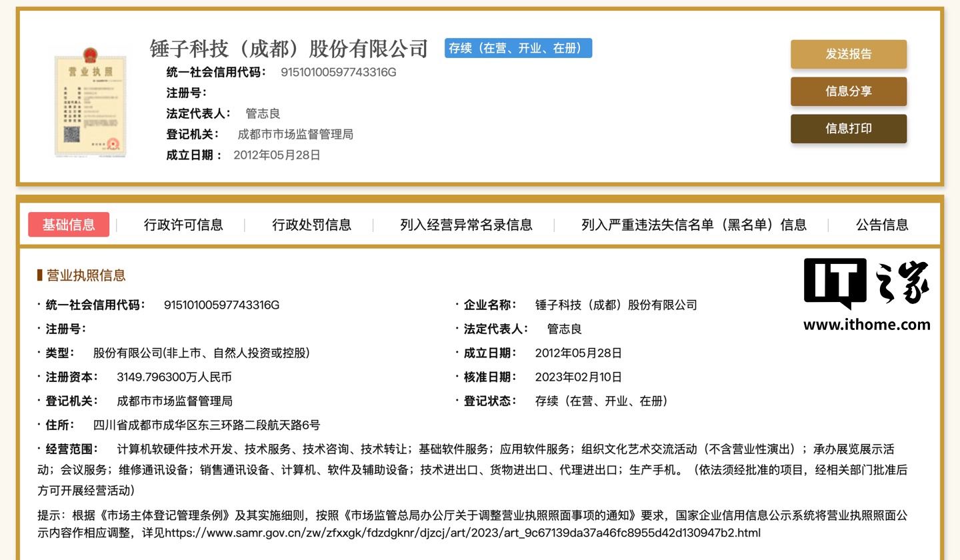The image size is (960, 560).
Task: Click the 营业执照信息 section heading
Action: (x=85, y=275)
